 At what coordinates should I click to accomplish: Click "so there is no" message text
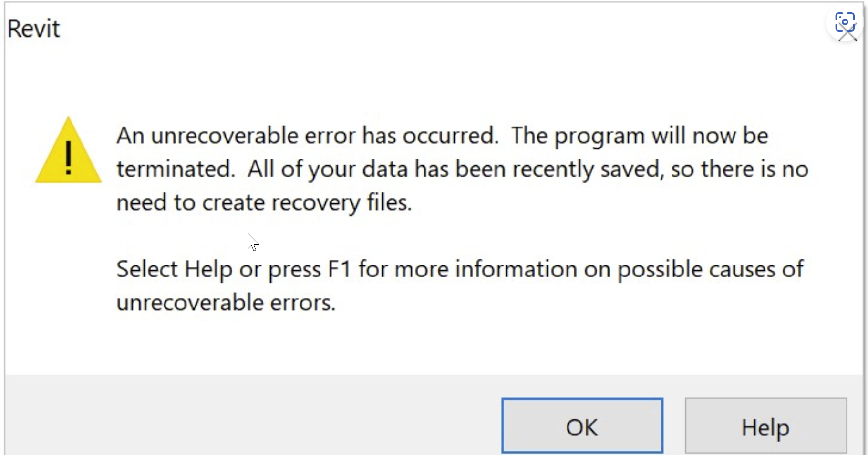click(x=739, y=169)
